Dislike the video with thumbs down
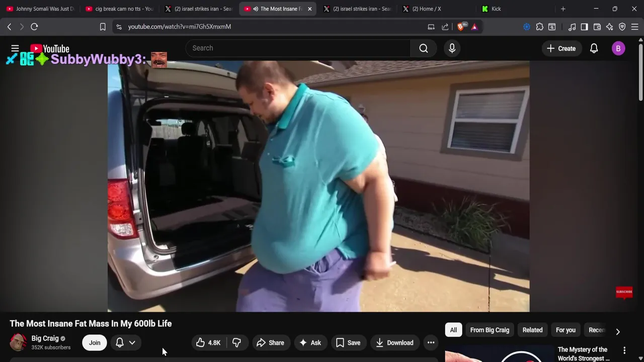Image resolution: width=644 pixels, height=362 pixels. 236,343
